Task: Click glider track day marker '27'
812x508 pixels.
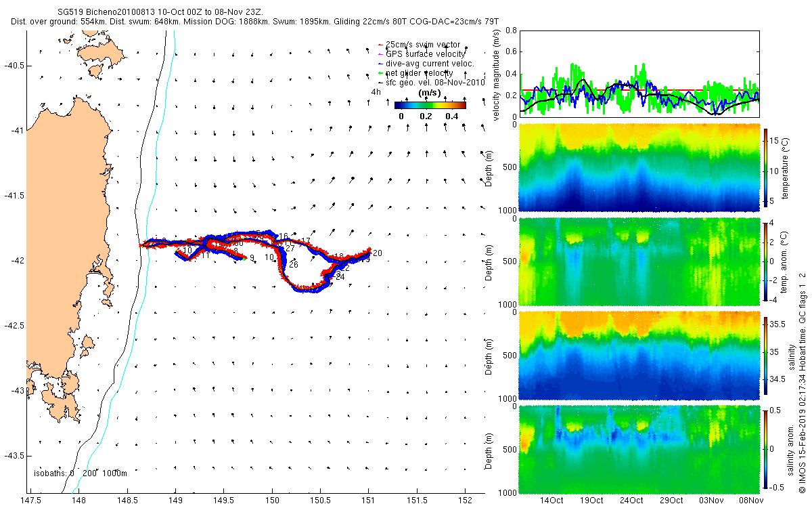Action: coord(290,249)
